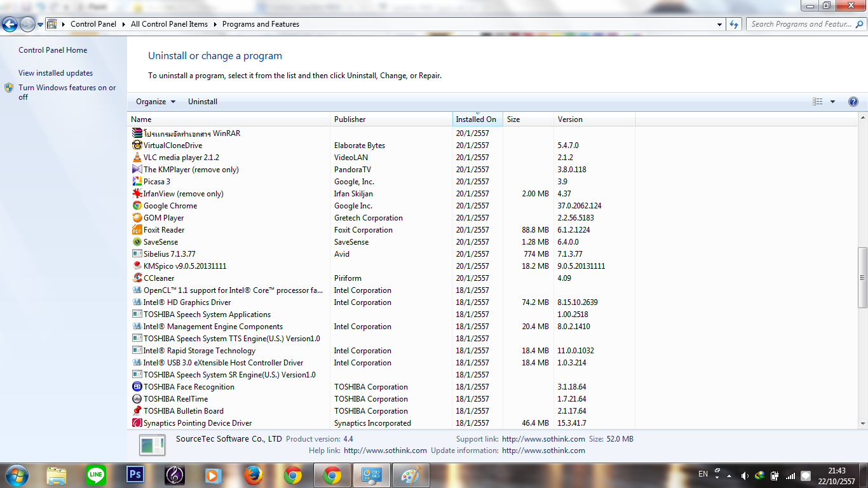
Task: Refresh the Programs and Features list
Action: point(734,24)
